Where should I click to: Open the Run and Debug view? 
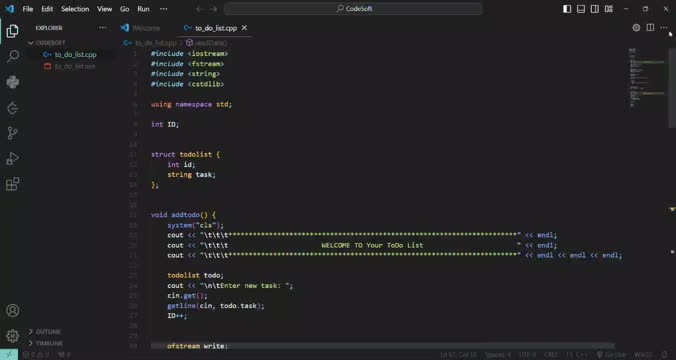pos(13,159)
